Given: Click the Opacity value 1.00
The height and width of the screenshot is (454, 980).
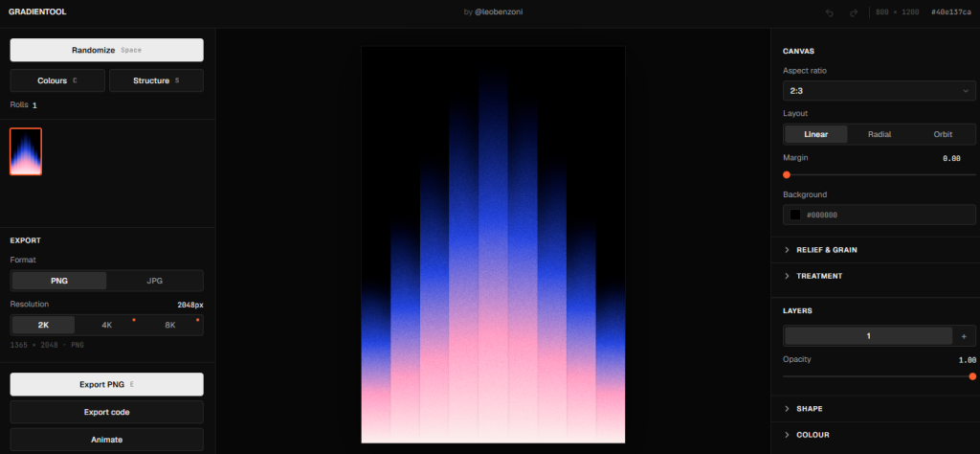Looking at the screenshot, I should (x=968, y=360).
